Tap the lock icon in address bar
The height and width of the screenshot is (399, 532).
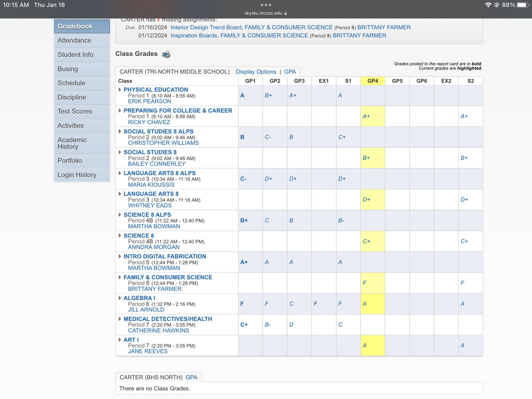[x=286, y=13]
